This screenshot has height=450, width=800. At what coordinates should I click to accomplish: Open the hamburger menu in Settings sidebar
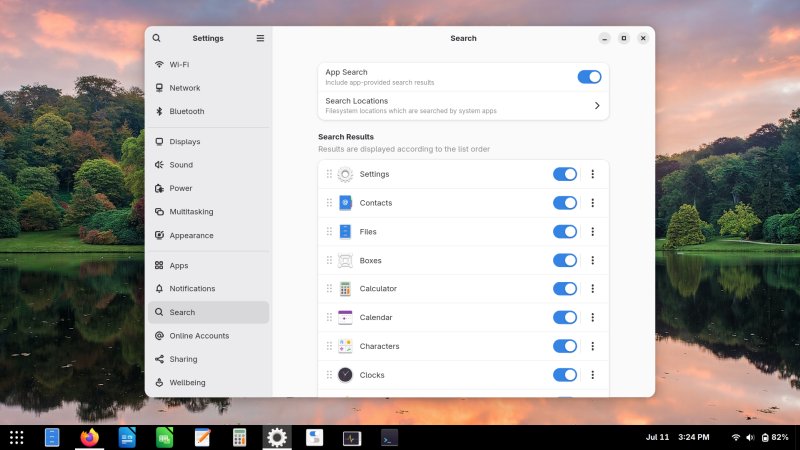tap(260, 38)
